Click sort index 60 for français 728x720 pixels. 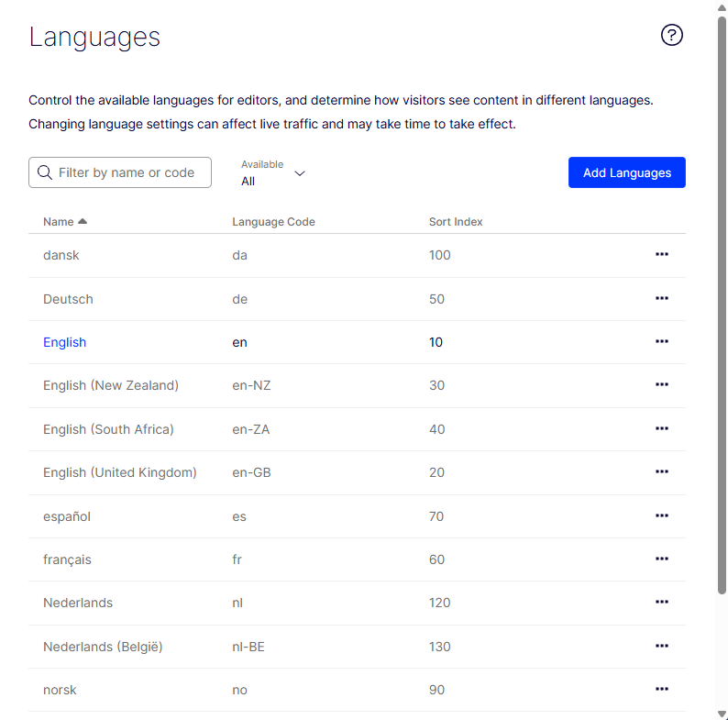tap(436, 559)
